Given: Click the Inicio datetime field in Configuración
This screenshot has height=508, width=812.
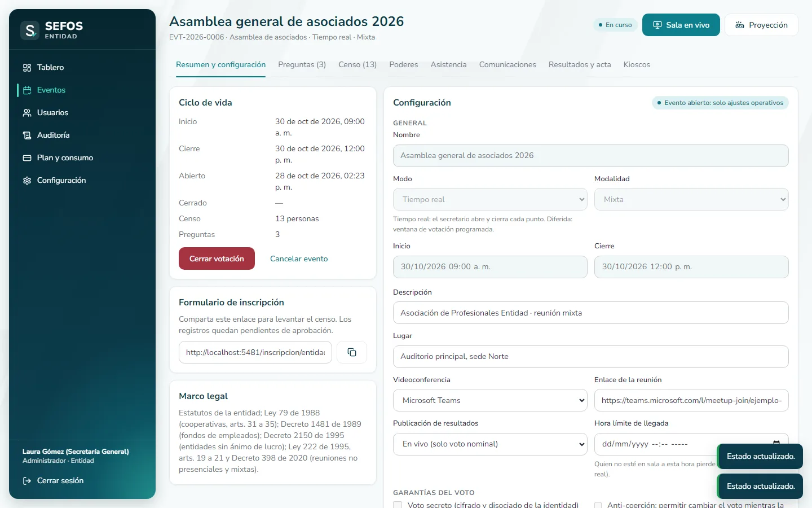Looking at the screenshot, I should tap(490, 267).
